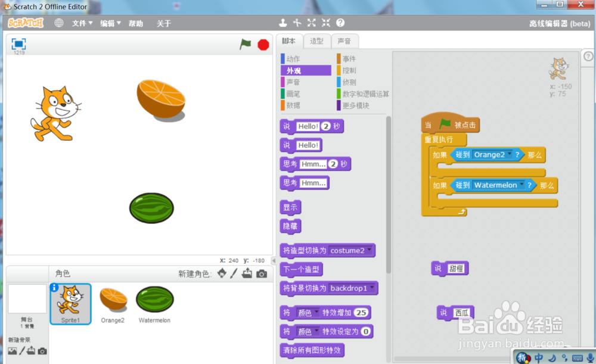
Task: Choose new sprite from library icon
Action: coord(222,273)
